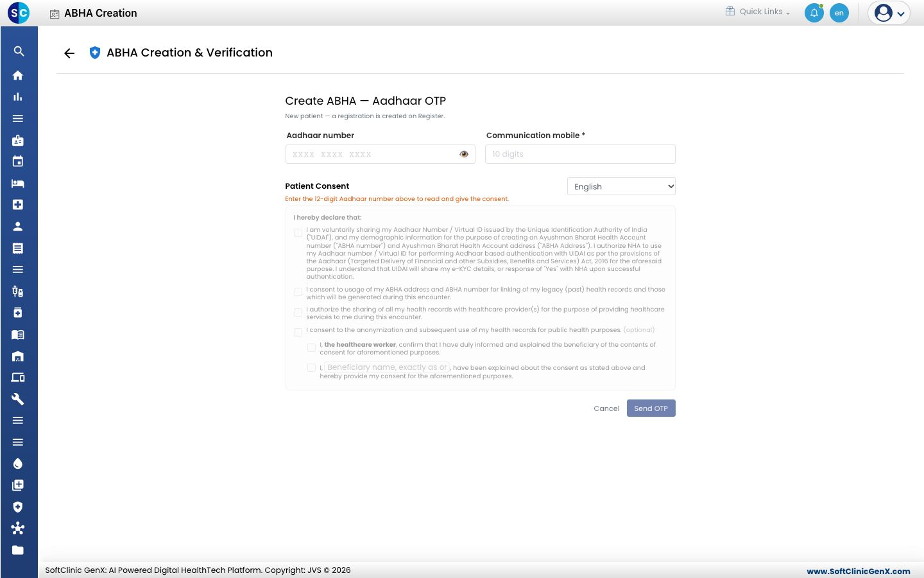
Task: Open the folder icon in the sidebar
Action: 18,550
